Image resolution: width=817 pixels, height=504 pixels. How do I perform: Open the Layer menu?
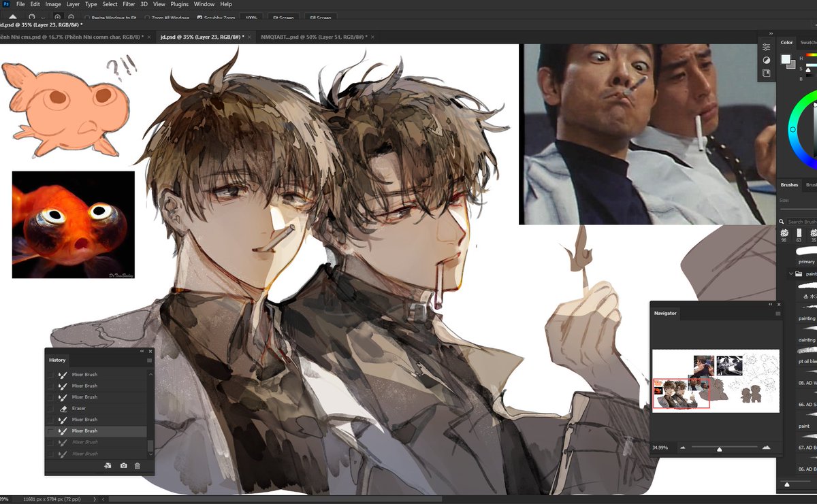pos(73,4)
